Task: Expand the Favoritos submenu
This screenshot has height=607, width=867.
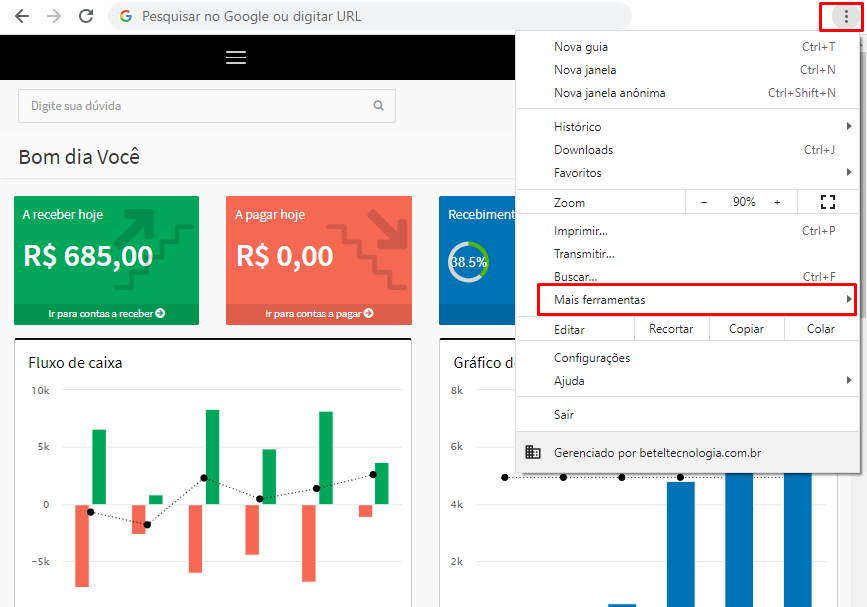Action: point(579,173)
